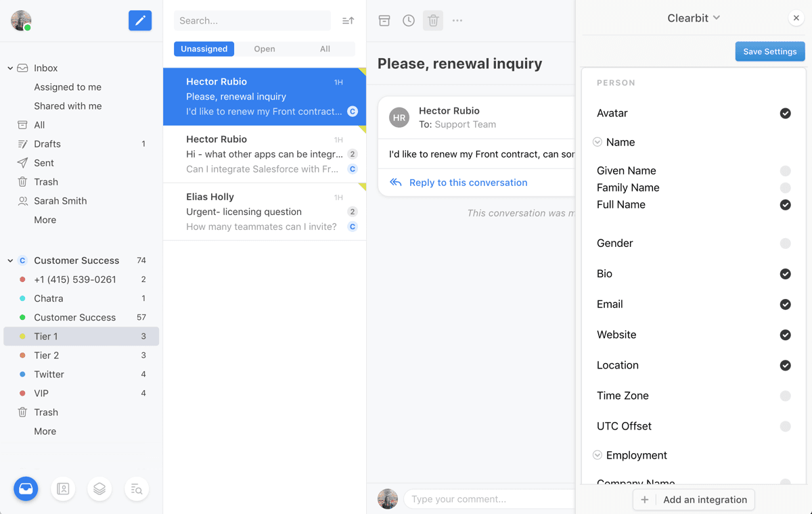
Task: Click Reply to this conversation
Action: coord(467,182)
